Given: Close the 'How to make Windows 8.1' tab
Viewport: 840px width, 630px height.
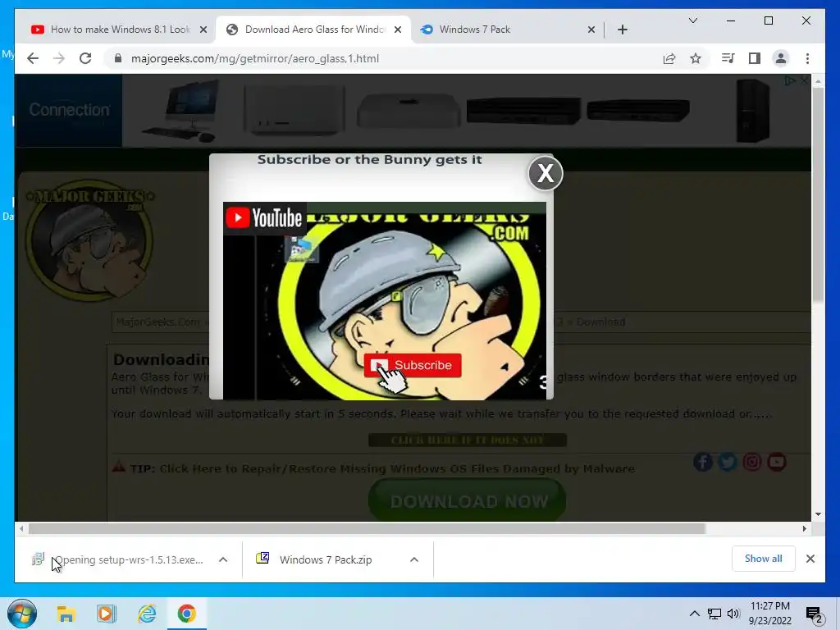Looking at the screenshot, I should [203, 30].
